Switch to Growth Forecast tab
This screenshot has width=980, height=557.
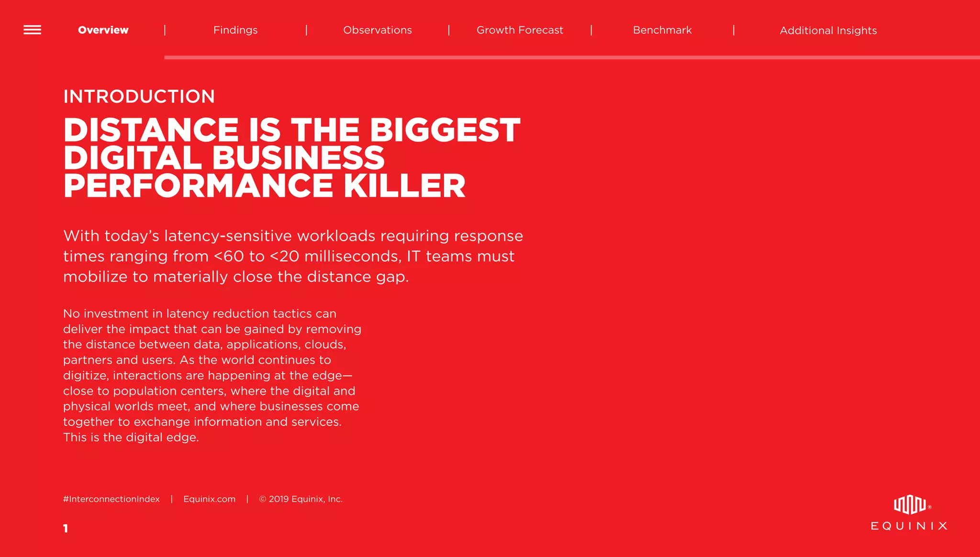(520, 30)
